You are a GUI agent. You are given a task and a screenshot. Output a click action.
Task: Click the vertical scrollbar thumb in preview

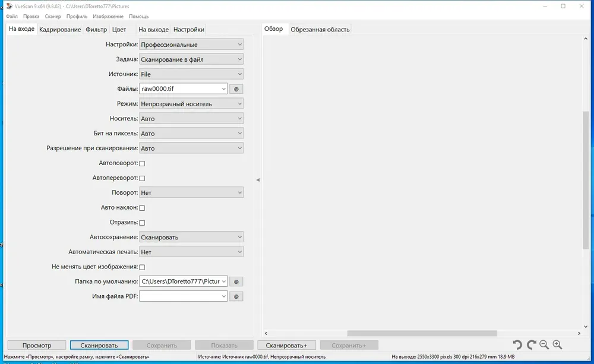click(586, 181)
